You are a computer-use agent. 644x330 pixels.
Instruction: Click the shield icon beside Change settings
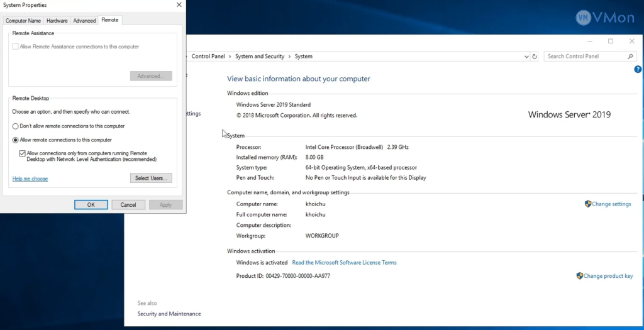(588, 204)
